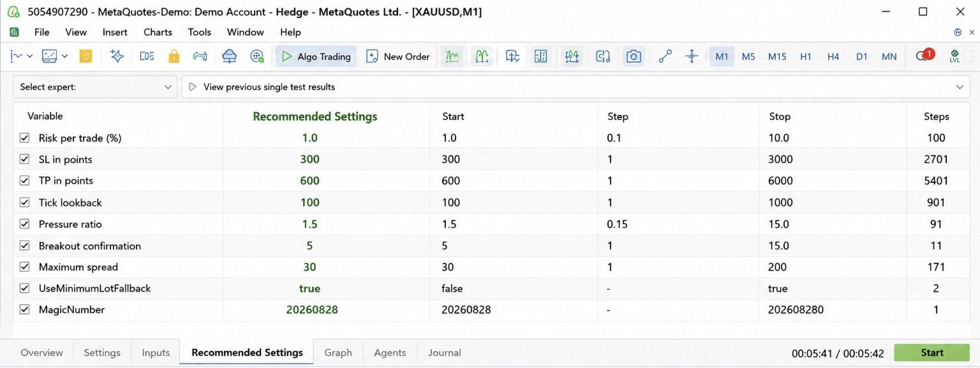Click the yellow folder toolbar icon
The image size is (980, 368).
pyautogui.click(x=85, y=56)
